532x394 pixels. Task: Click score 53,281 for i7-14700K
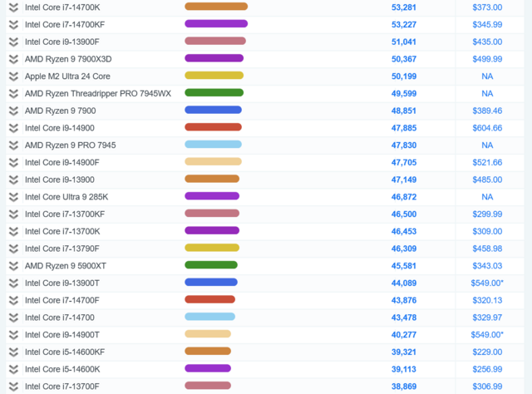[404, 7]
